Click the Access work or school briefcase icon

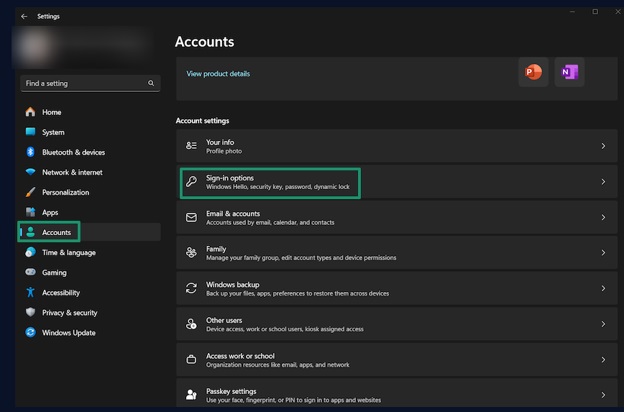tap(191, 359)
